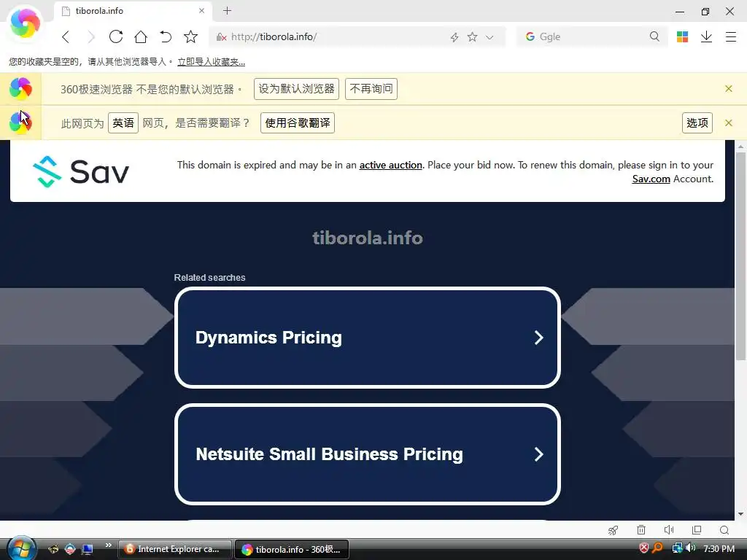Click the Google search input box
The height and width of the screenshot is (560, 747).
pos(591,36)
